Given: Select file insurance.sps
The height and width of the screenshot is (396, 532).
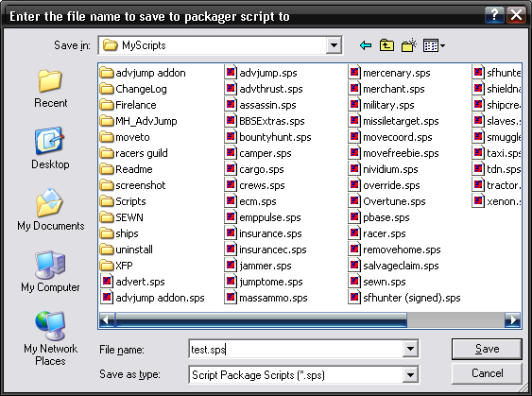Looking at the screenshot, I should [x=264, y=233].
